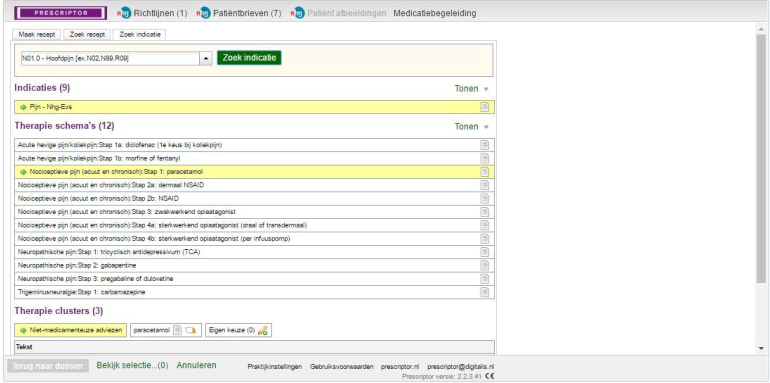
Task: Open Gebruiksvoorwaarden
Action: point(342,367)
